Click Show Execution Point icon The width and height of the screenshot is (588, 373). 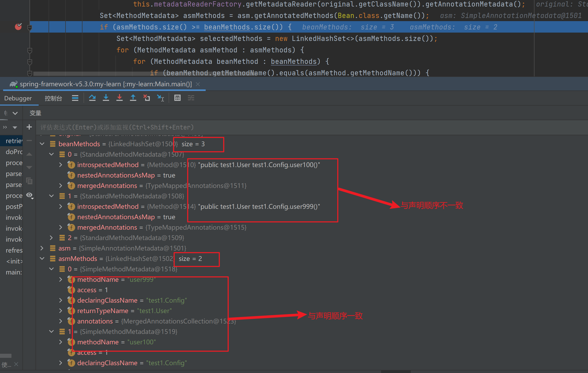(x=75, y=98)
